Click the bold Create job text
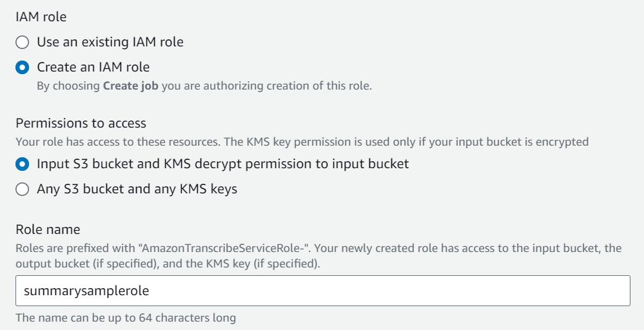The image size is (644, 330). [131, 86]
